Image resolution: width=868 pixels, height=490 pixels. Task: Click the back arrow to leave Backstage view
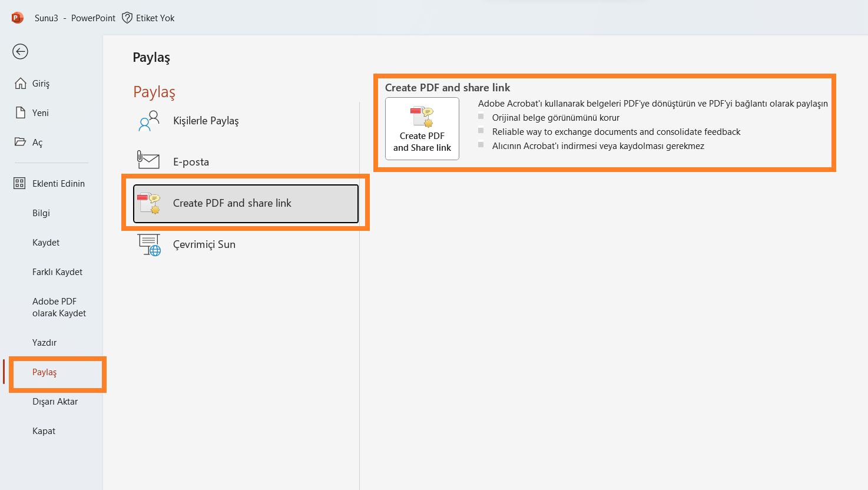pos(19,51)
